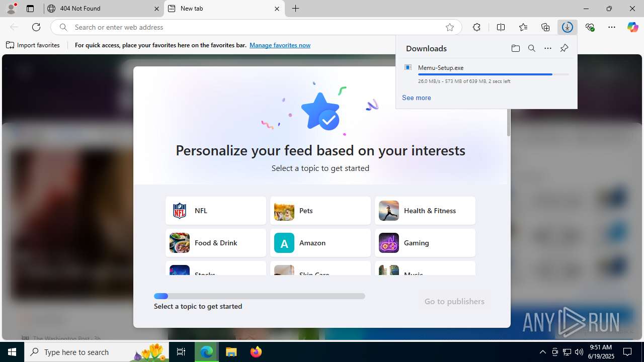The height and width of the screenshot is (362, 644).
Task: Click the dialog vertical scrollbar
Action: (x=509, y=123)
